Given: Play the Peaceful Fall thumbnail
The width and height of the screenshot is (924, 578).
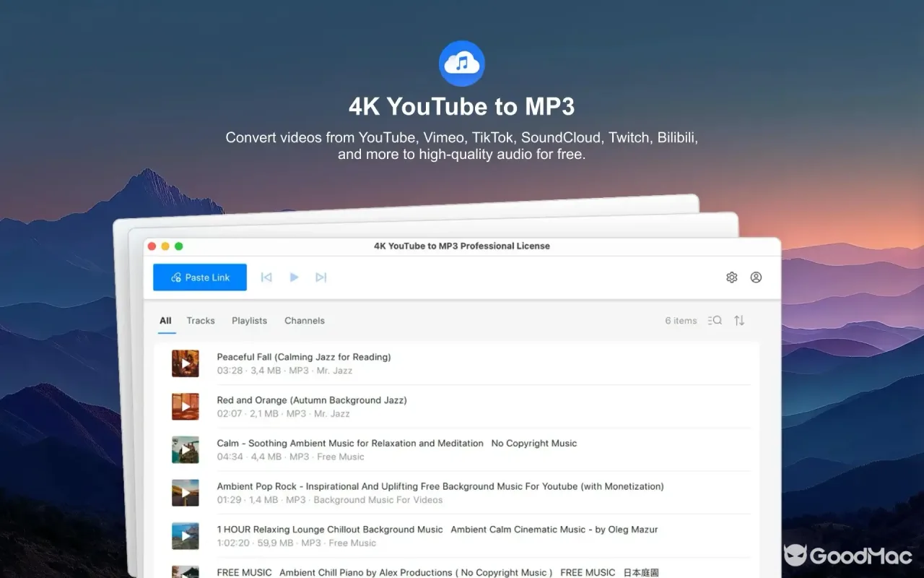Looking at the screenshot, I should tap(186, 363).
